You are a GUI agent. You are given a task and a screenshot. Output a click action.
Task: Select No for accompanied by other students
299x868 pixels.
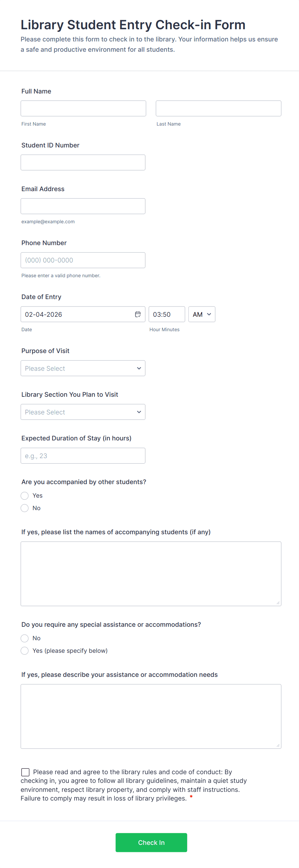pyautogui.click(x=25, y=508)
